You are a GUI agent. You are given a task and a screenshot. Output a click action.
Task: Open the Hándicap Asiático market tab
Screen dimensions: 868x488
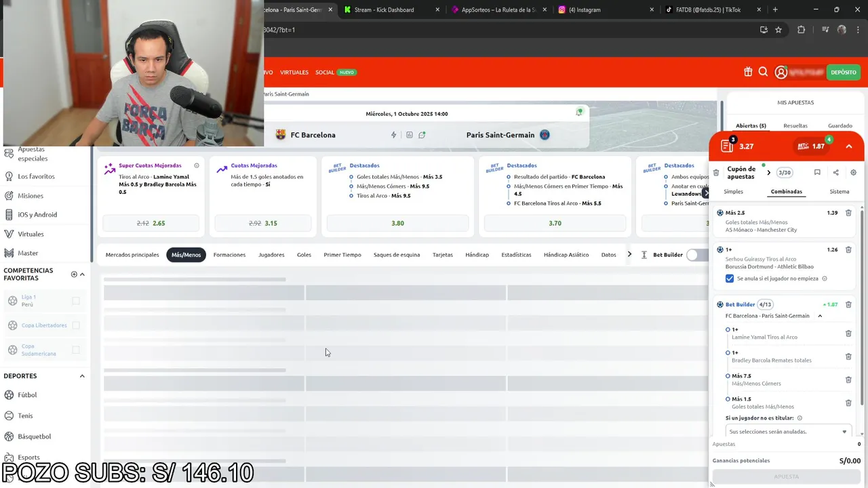click(x=566, y=255)
